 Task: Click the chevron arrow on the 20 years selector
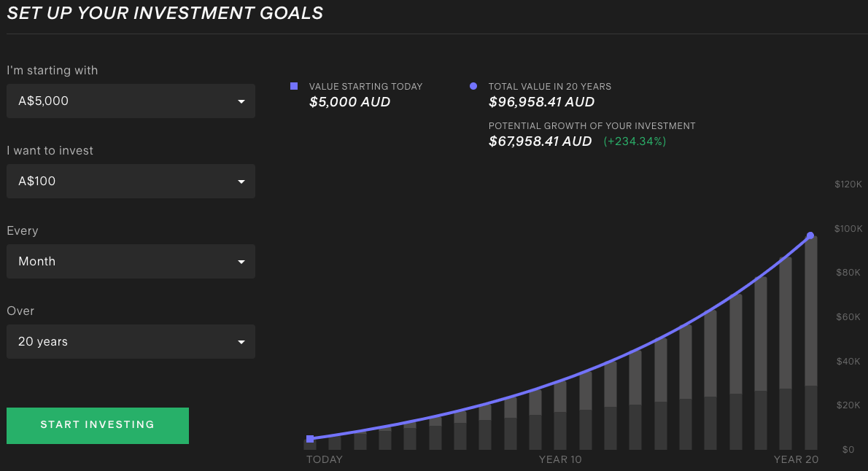pos(241,341)
